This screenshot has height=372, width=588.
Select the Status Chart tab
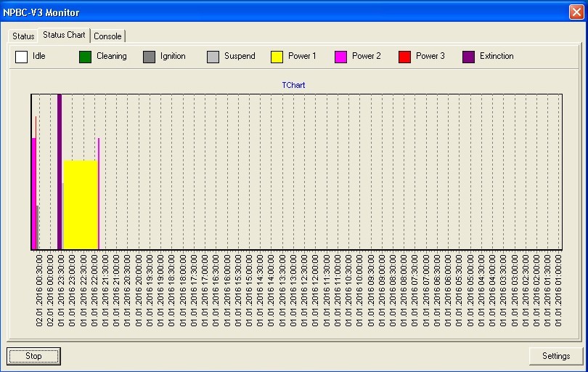pos(64,35)
